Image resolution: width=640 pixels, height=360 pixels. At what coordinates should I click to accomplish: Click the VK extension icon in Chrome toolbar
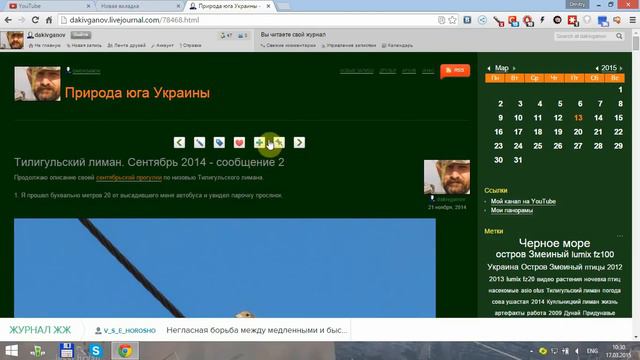467,20
